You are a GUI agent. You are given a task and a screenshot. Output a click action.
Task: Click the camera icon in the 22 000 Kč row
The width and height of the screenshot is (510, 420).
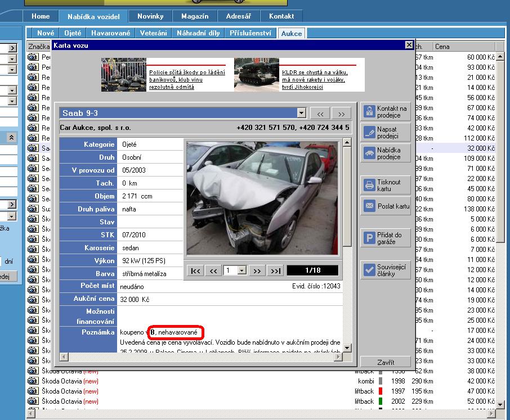coord(33,179)
